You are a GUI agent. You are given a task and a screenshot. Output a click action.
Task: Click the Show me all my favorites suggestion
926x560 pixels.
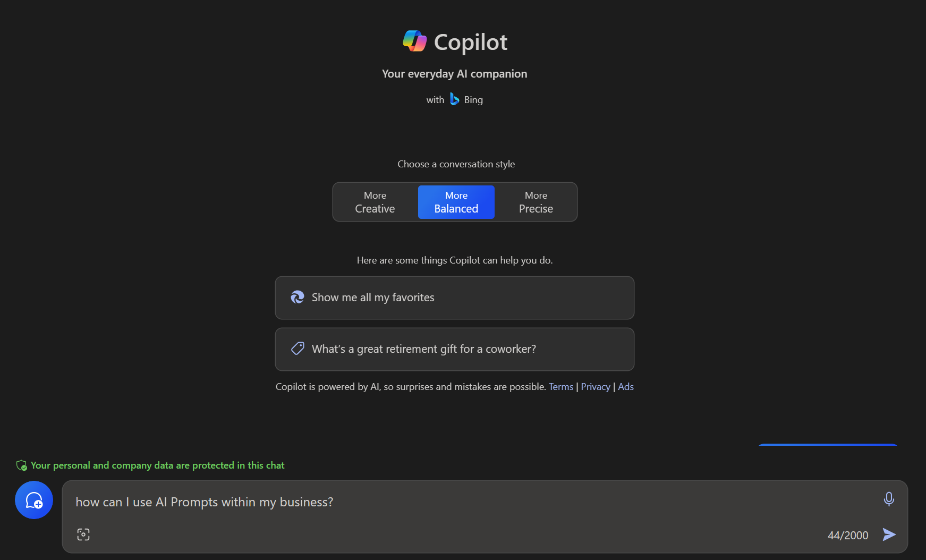pyautogui.click(x=454, y=298)
